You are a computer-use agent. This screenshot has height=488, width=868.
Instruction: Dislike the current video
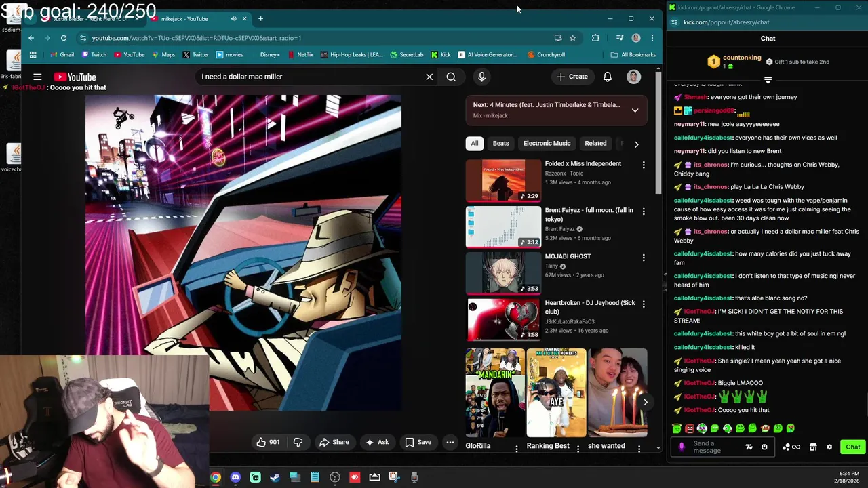(298, 442)
